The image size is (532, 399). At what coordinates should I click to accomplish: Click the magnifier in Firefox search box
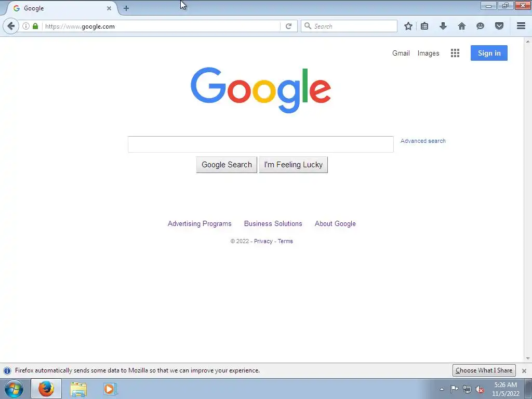[x=308, y=26]
